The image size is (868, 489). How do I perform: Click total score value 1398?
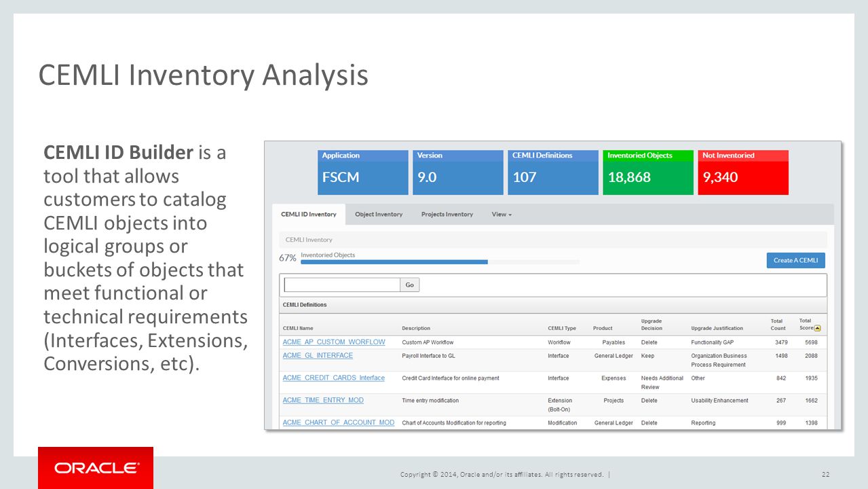[x=811, y=423]
